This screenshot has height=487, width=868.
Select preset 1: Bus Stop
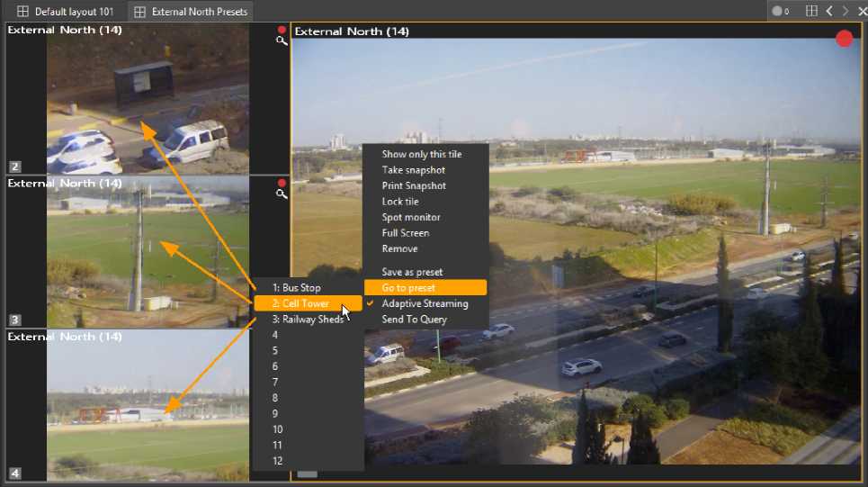296,288
